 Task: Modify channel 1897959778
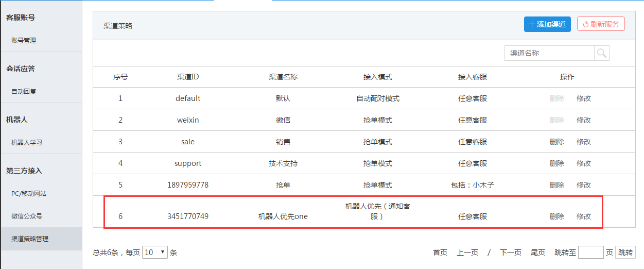(x=584, y=185)
